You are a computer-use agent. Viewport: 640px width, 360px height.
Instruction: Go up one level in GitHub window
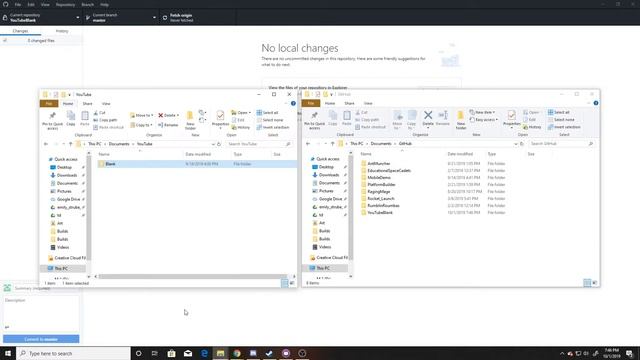point(333,144)
